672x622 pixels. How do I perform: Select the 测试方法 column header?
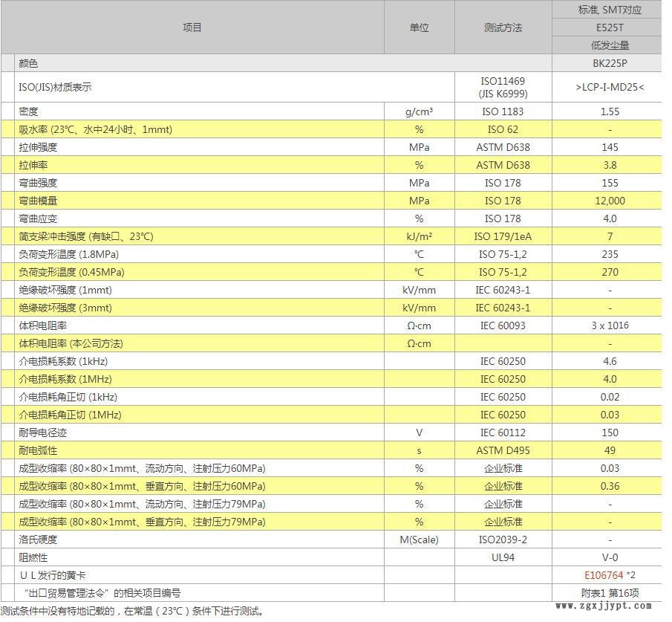click(x=499, y=27)
